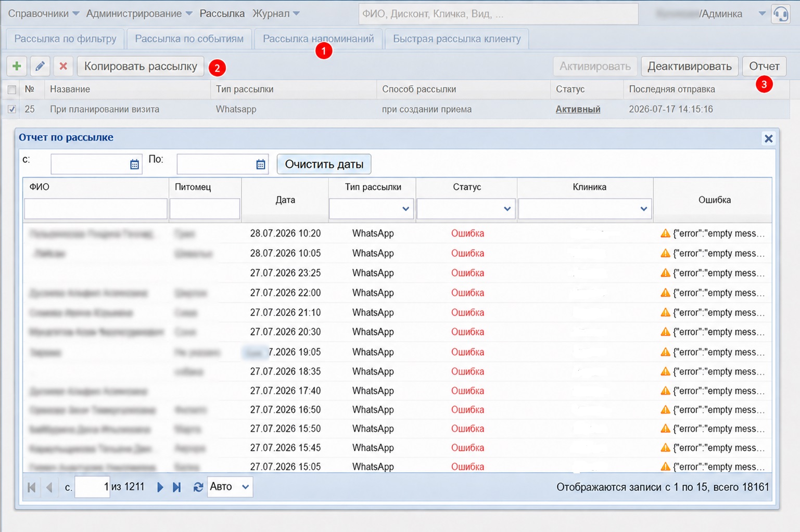Click the 27.07.2026 15:05 date cell
The height and width of the screenshot is (532, 800).
tap(285, 466)
